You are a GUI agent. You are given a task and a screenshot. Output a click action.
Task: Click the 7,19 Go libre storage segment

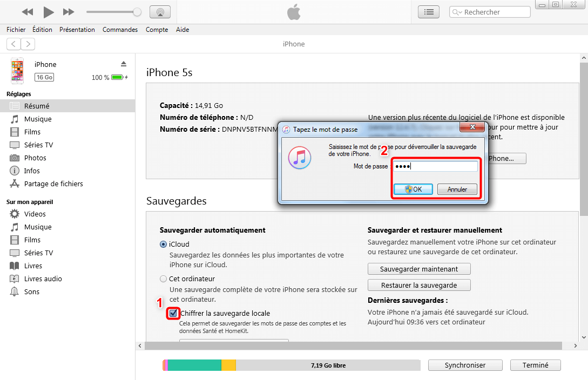328,365
